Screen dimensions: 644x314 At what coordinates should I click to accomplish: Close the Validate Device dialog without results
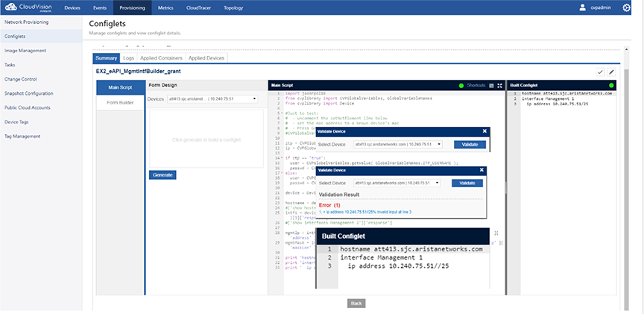pos(484,131)
